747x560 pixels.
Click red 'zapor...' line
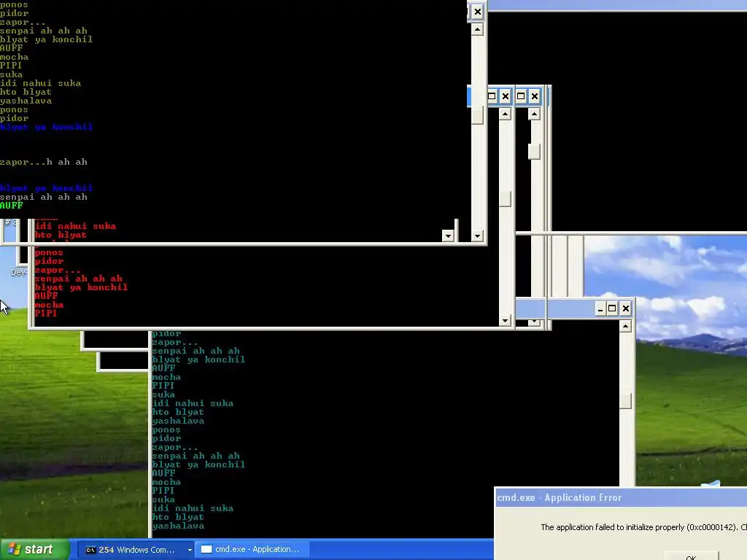[58, 270]
